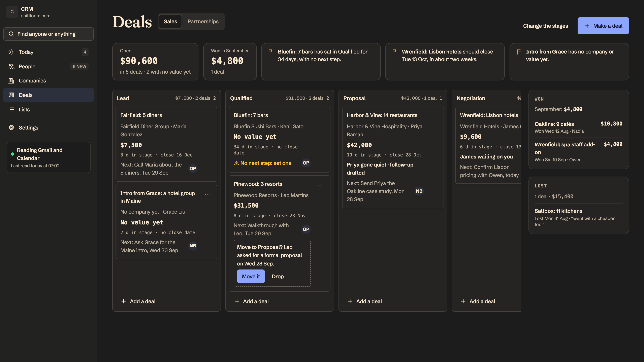The height and width of the screenshot is (362, 644).
Task: Add a deal in the Qualified column
Action: (x=252, y=301)
